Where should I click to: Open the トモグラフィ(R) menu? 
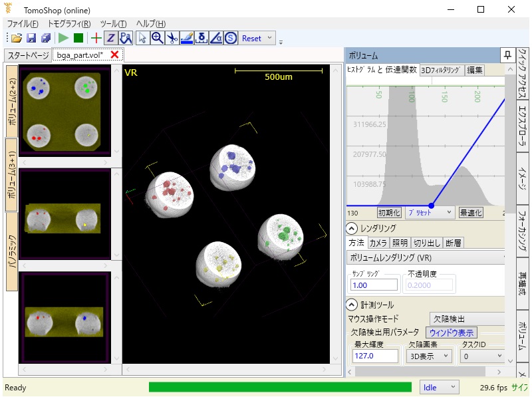(x=69, y=24)
